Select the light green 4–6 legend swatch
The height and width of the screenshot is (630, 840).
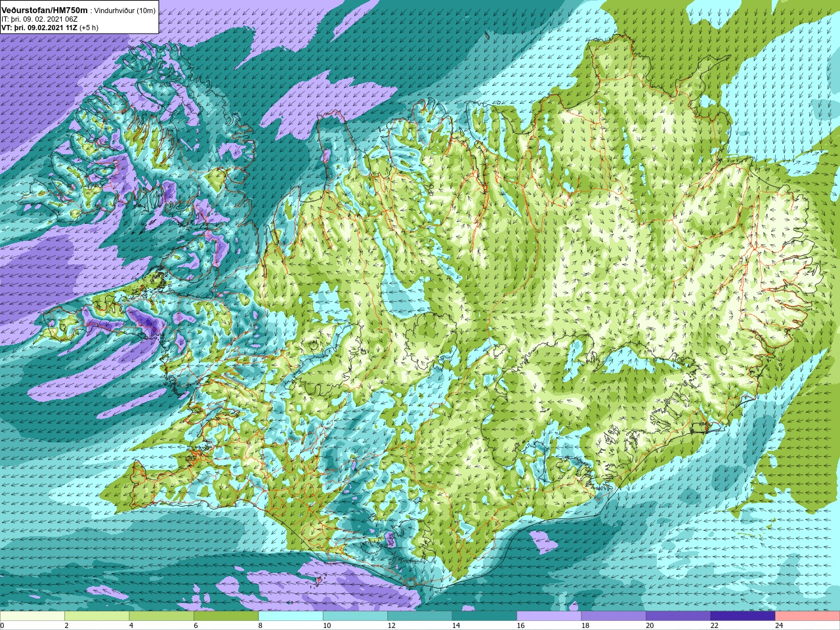162,616
